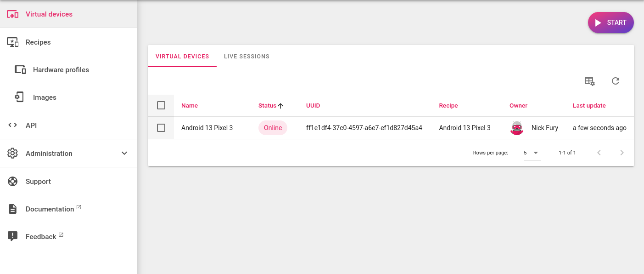
Task: Select the Virtual Devices tab
Action: point(182,56)
